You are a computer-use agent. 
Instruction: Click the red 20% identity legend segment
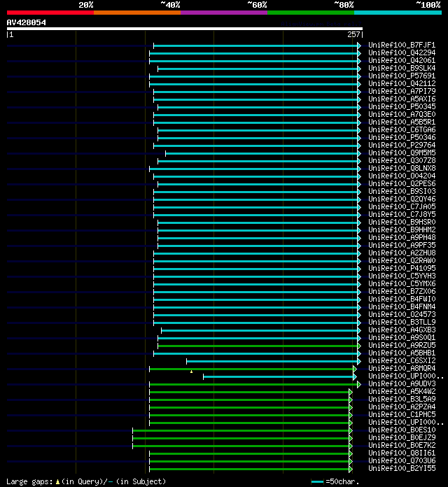point(50,13)
